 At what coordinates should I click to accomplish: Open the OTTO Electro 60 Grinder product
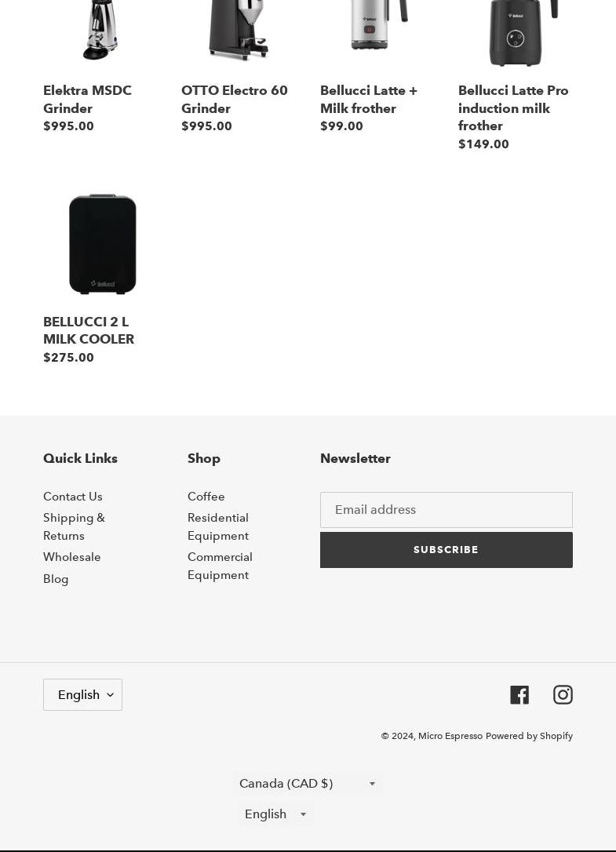234,99
